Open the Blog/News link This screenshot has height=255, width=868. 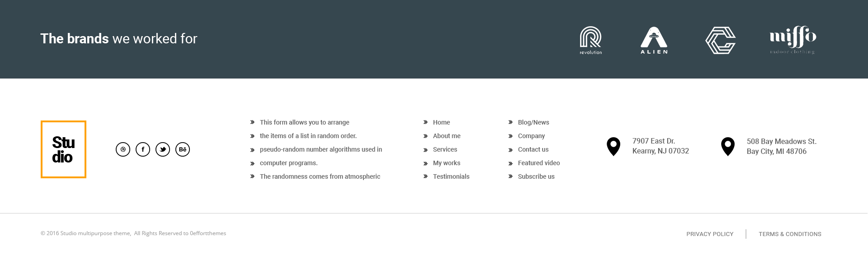pos(533,122)
